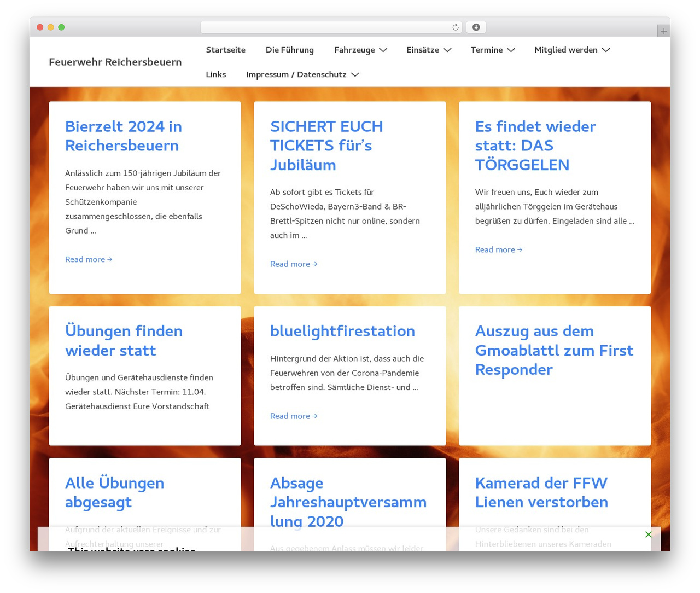700x593 pixels.
Task: Open the Bierzelt 2024 in Reichersbeuern post
Action: point(124,136)
